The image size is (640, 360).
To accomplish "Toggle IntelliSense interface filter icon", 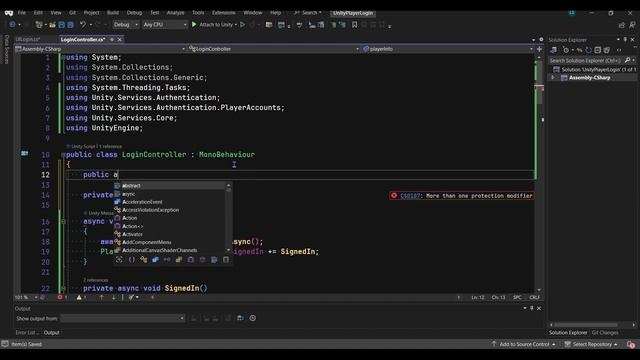I will [x=167, y=260].
